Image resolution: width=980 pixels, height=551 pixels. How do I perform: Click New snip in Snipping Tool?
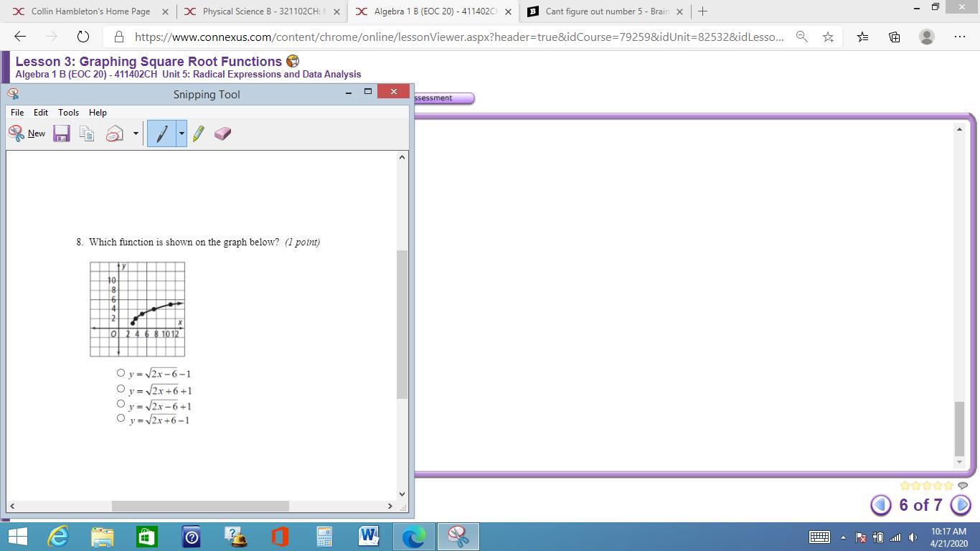27,133
